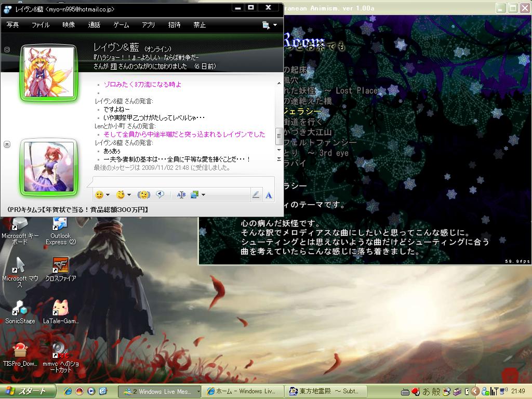Expand the emoticon dropdown arrow
The image size is (532, 399).
click(108, 195)
